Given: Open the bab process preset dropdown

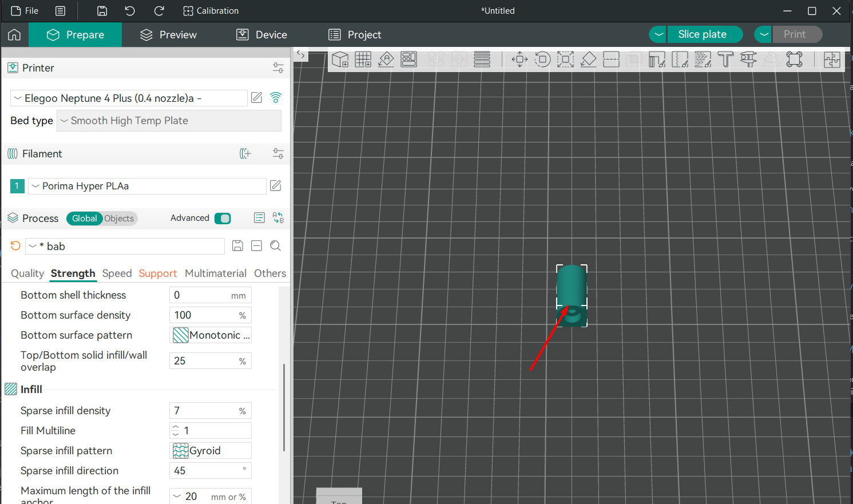Looking at the screenshot, I should pyautogui.click(x=125, y=247).
